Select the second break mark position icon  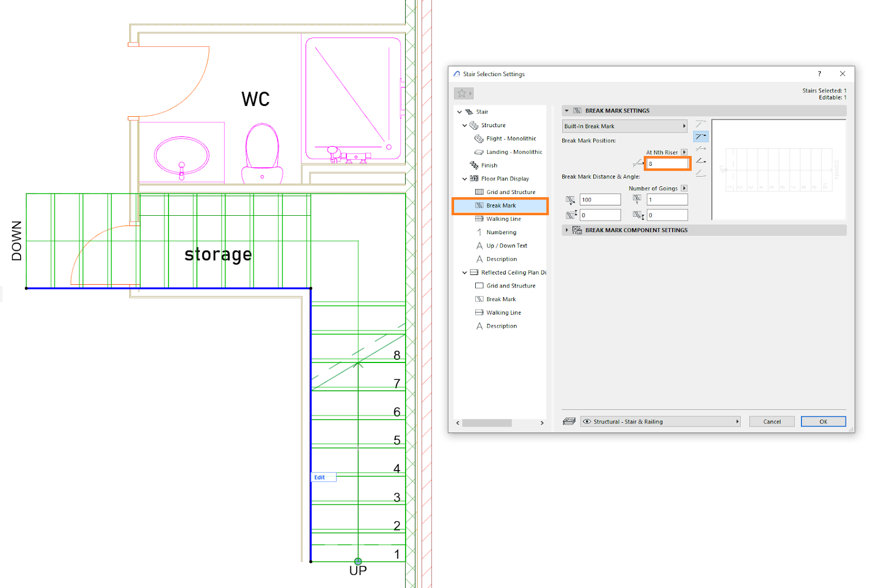tap(701, 136)
